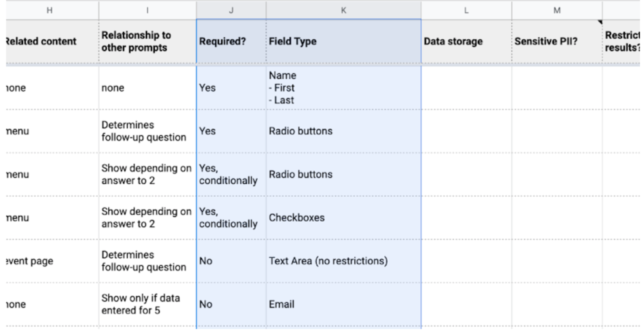Click "Show depending on answer to 2" in Checkboxes row
644x330 pixels.
148,217
